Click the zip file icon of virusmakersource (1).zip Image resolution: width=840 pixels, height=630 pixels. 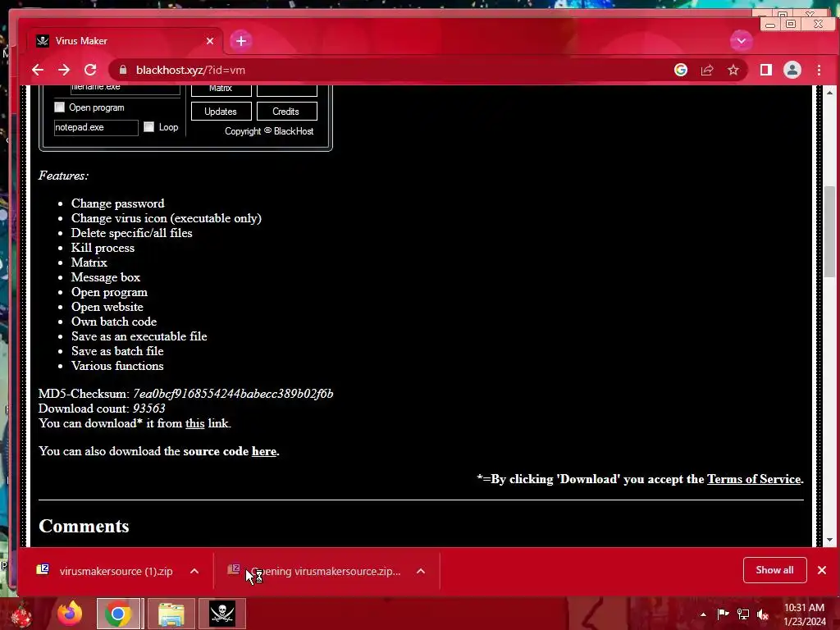pyautogui.click(x=43, y=569)
